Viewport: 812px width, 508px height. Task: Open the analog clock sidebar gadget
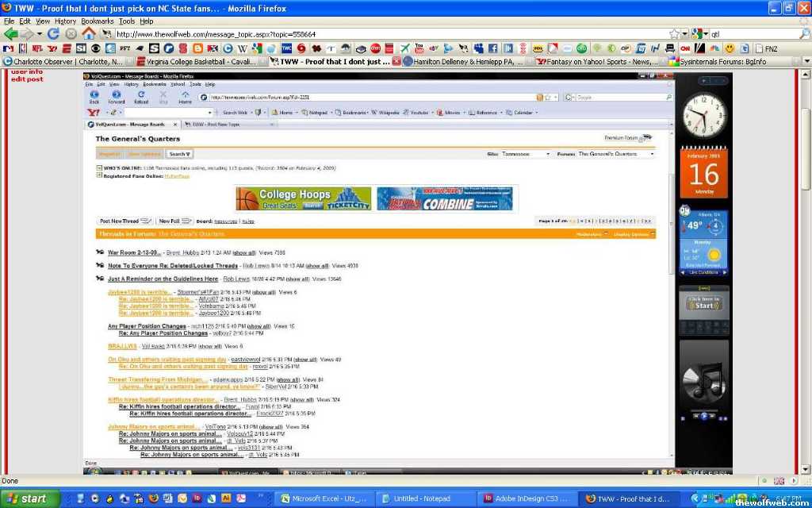[x=704, y=115]
